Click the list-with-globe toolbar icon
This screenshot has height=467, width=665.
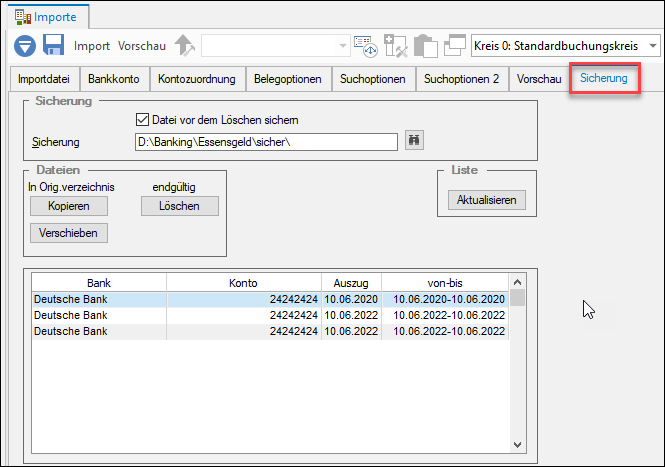tap(366, 46)
